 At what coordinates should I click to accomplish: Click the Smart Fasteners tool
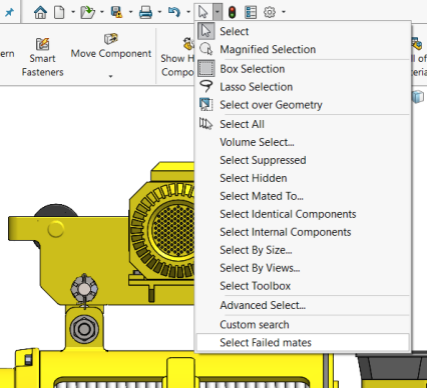pos(42,57)
